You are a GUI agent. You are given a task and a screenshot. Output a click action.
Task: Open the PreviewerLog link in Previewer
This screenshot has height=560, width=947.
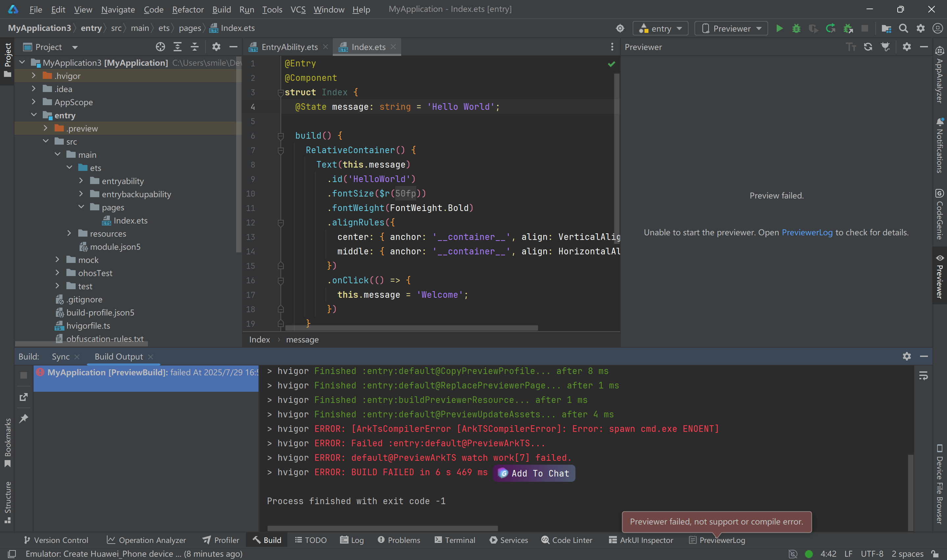[x=807, y=232]
